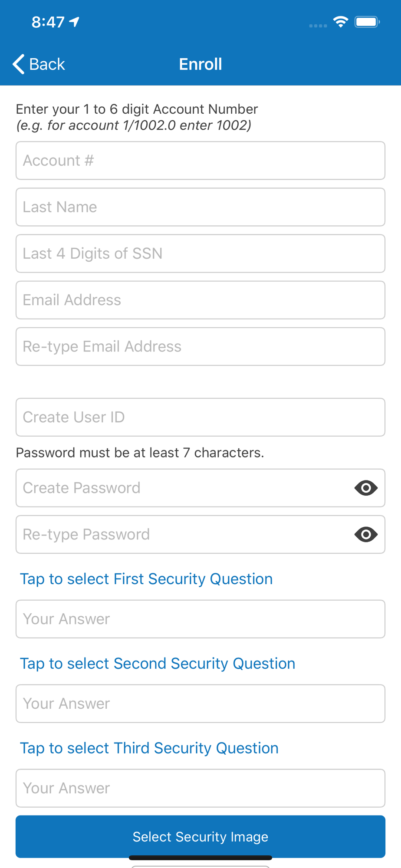Focus the Last Name field
The image size is (401, 868).
pos(200,207)
